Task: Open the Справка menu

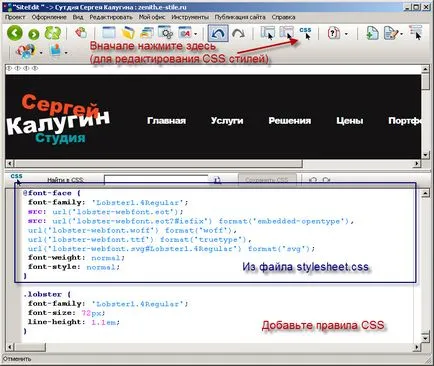Action: [x=283, y=17]
